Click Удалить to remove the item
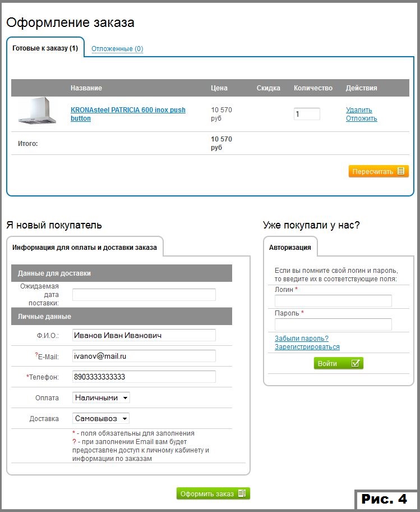Screen dimensions: 420x512 pos(359,110)
